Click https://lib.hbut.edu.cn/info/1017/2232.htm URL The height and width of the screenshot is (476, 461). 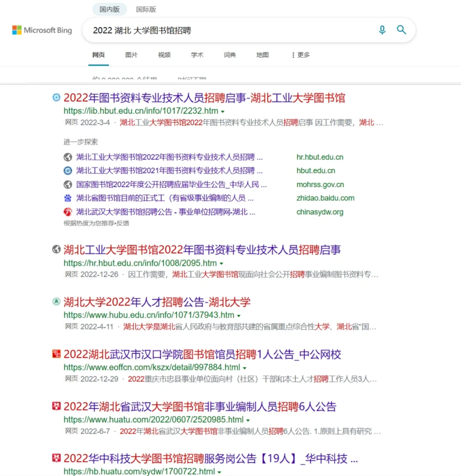pos(141,111)
